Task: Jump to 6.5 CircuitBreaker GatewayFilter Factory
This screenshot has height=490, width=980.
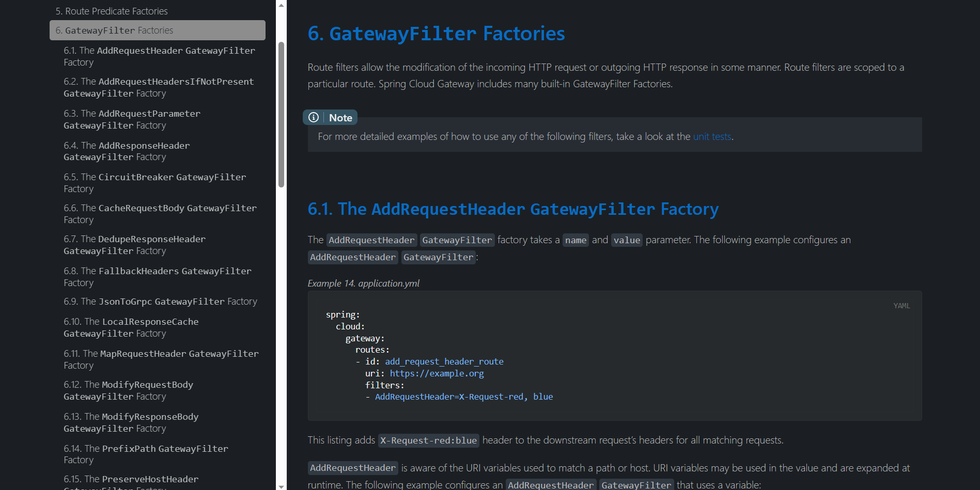Action: pos(155,183)
